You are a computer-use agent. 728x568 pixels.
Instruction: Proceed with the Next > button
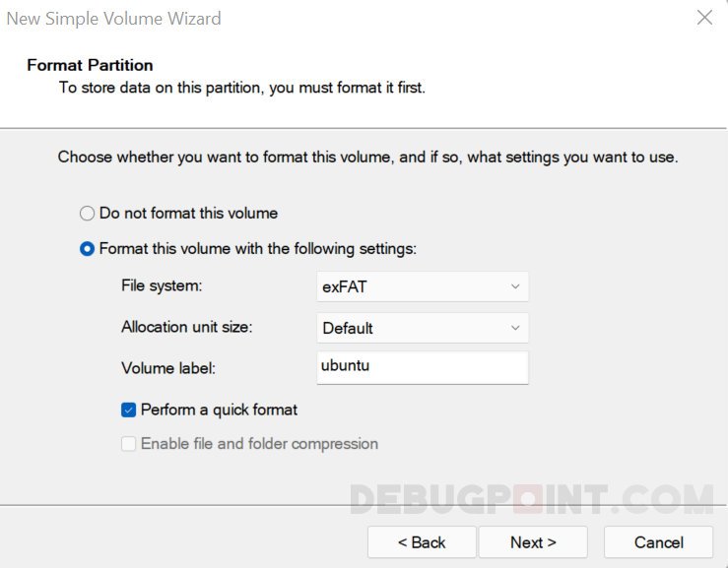point(533,542)
